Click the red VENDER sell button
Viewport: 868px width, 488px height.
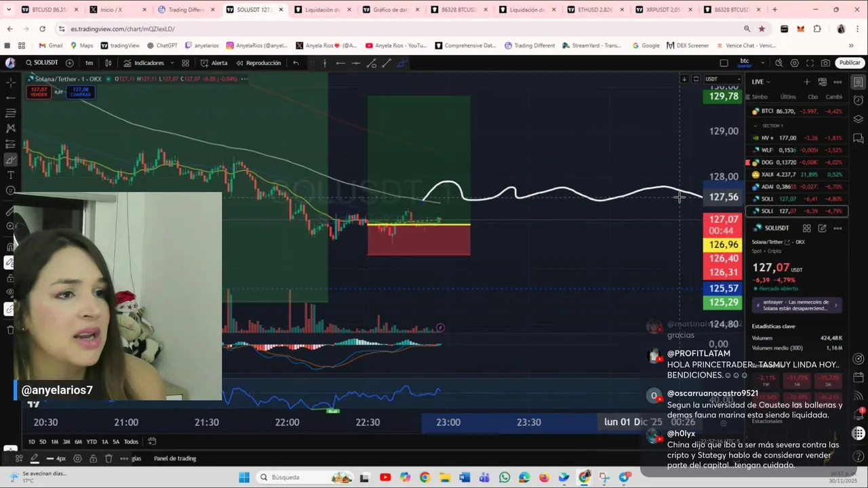pos(39,91)
